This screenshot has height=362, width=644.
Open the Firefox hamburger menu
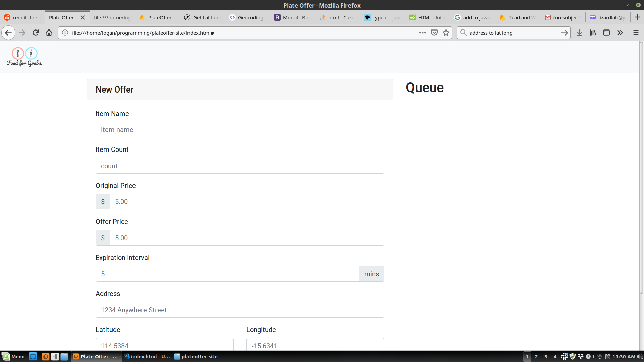click(636, 33)
